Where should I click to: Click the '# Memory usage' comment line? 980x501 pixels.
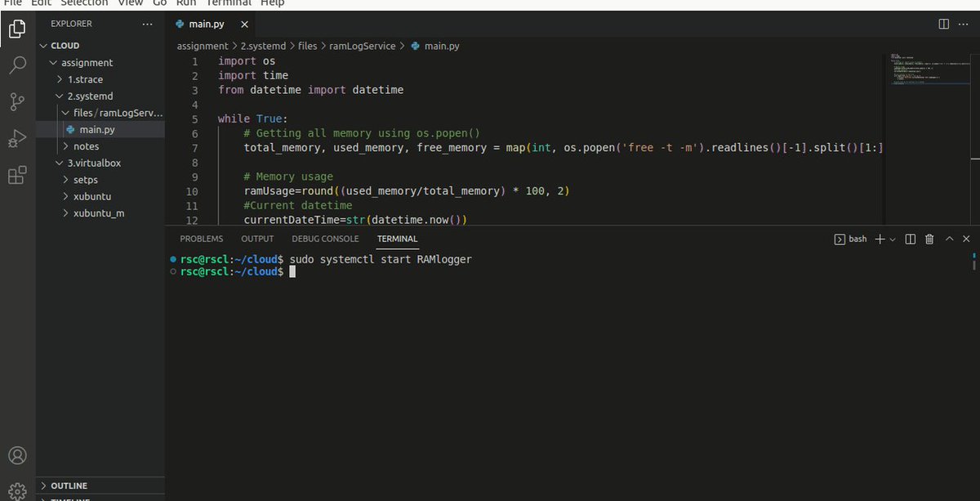(288, 177)
